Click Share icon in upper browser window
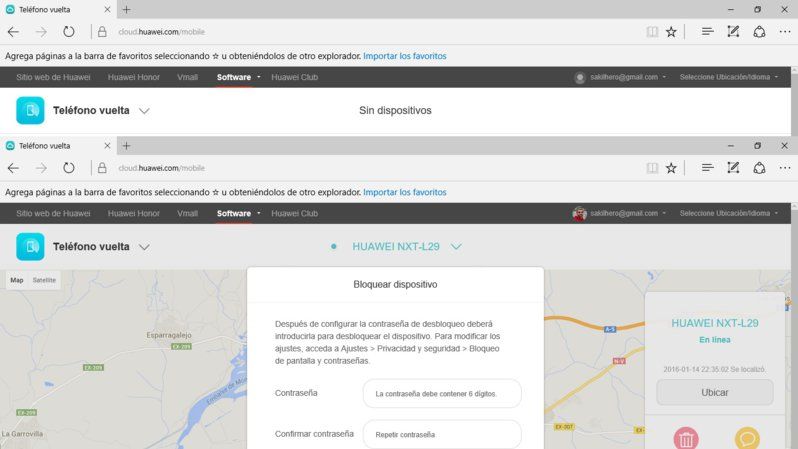 [759, 32]
